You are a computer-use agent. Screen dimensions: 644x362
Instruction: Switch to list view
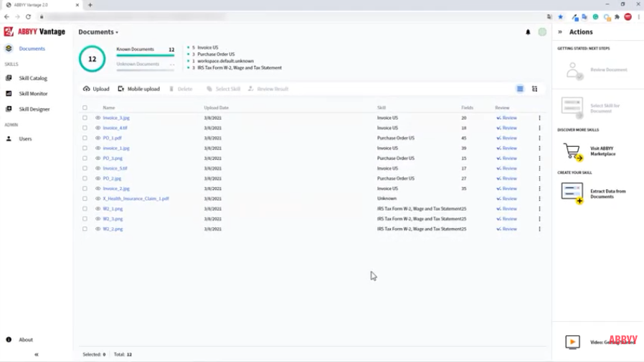click(520, 89)
